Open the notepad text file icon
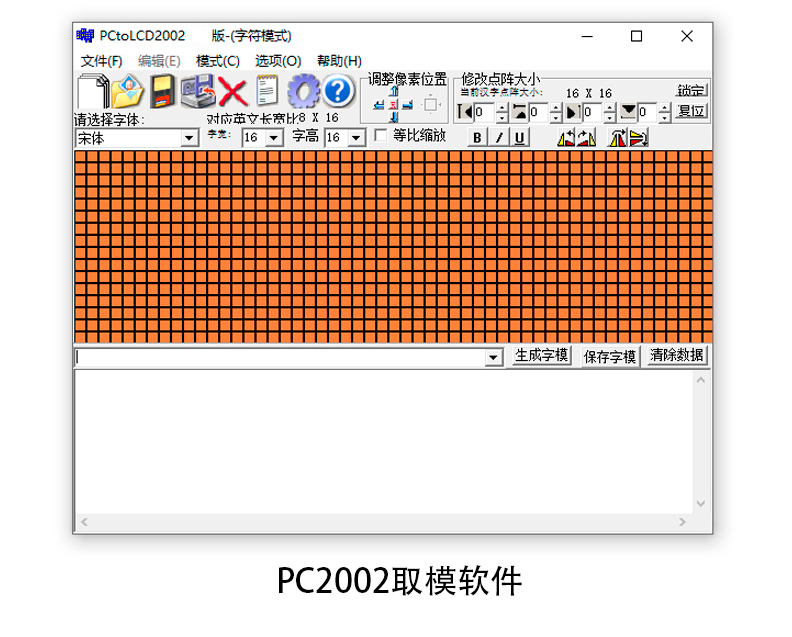 pyautogui.click(x=267, y=90)
